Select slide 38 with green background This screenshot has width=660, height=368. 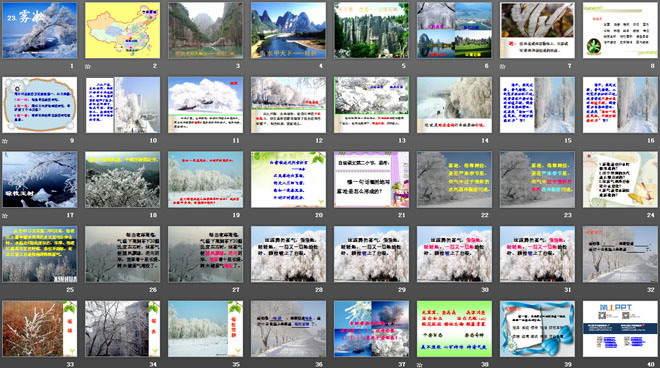pos(454,329)
